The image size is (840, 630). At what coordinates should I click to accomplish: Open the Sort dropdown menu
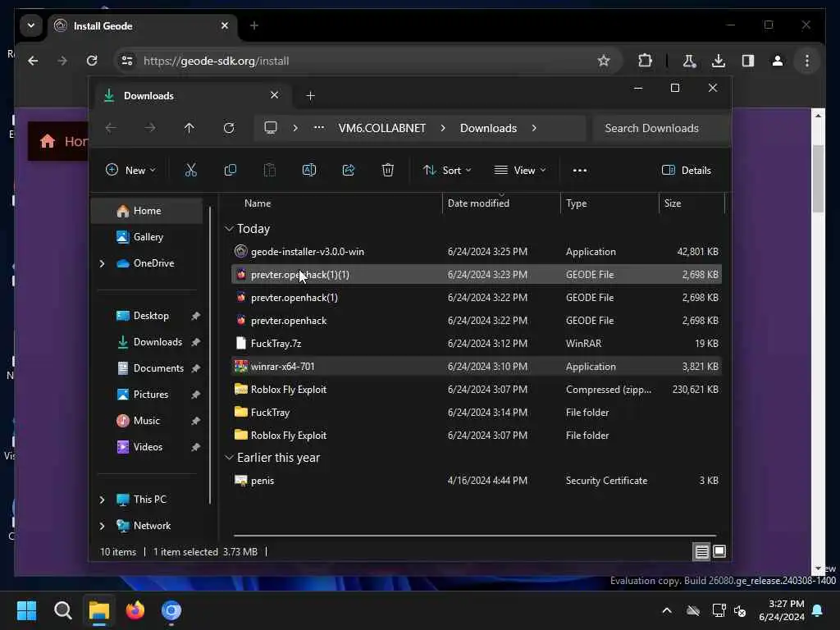pos(447,171)
